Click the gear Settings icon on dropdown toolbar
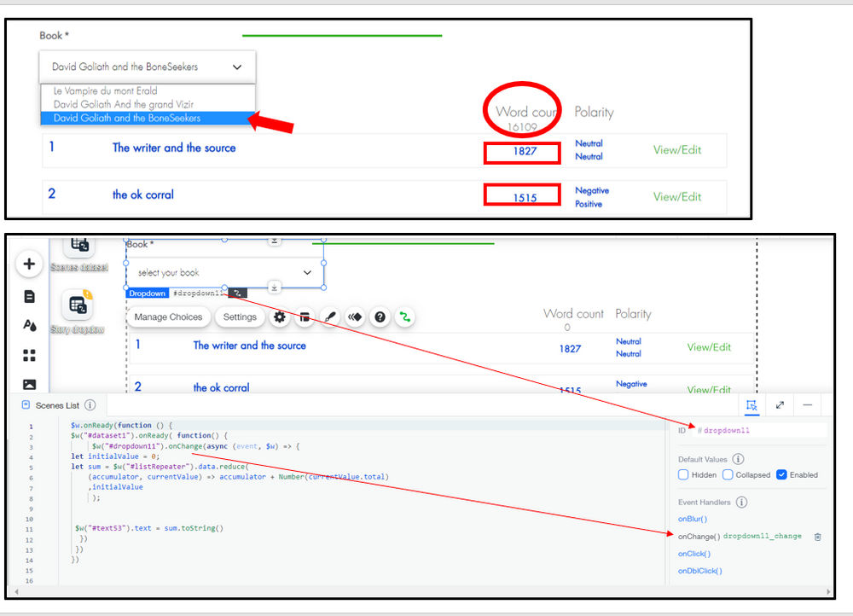This screenshot has width=853, height=616. [x=279, y=317]
